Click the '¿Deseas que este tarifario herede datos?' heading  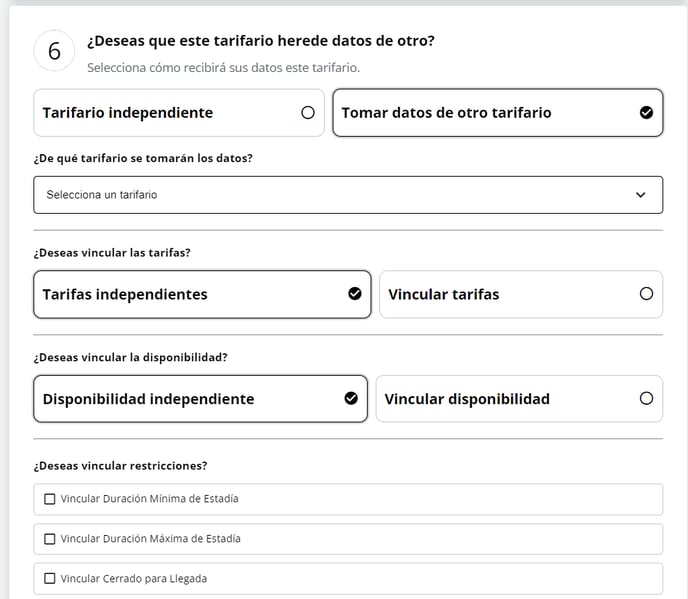tap(260, 41)
